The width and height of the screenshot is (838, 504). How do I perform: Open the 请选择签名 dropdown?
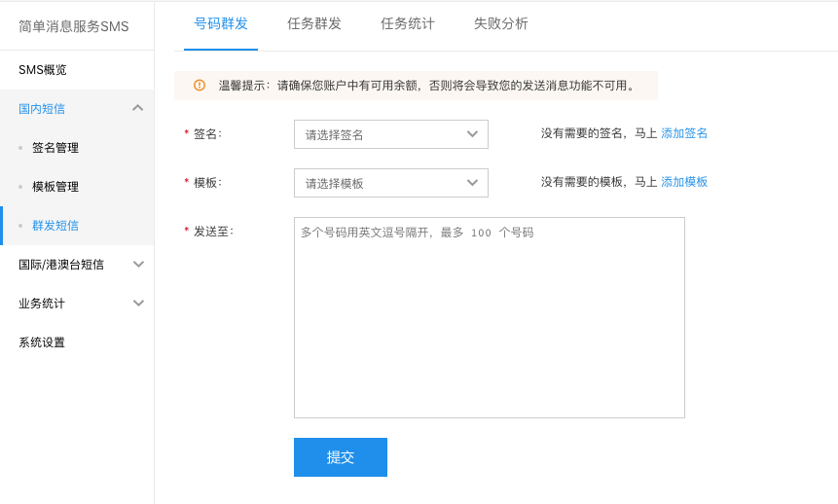[x=390, y=134]
